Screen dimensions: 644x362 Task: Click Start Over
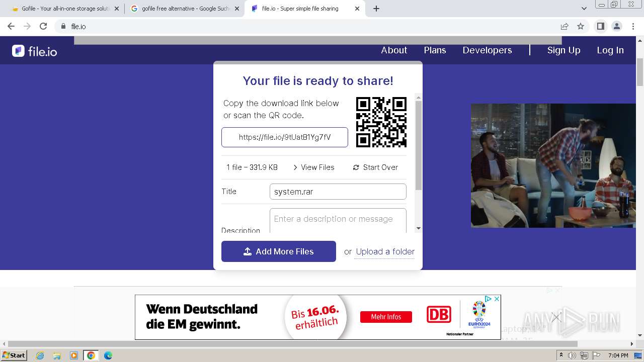[x=375, y=167]
